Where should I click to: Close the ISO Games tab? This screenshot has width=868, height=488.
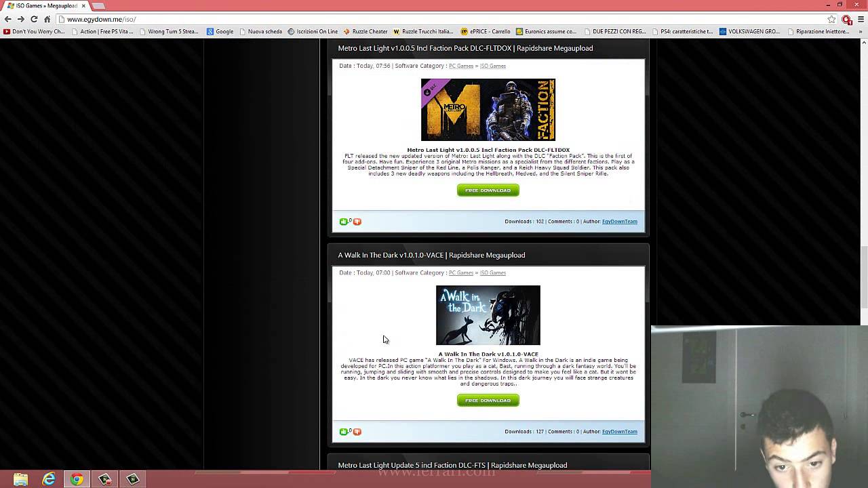[x=83, y=5]
